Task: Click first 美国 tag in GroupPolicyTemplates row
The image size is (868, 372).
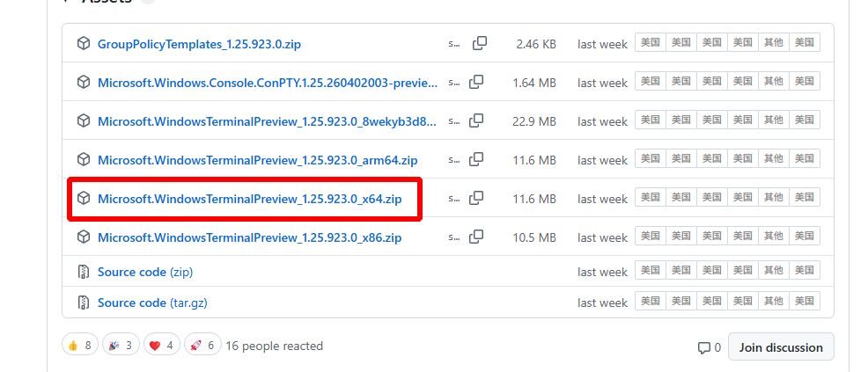Action: [650, 43]
